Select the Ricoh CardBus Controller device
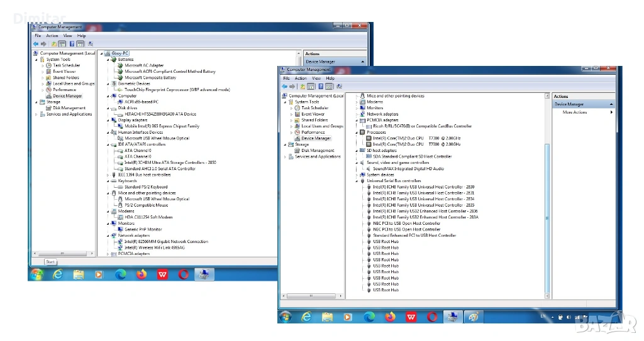Screen dimensions: 644x341 pyautogui.click(x=421, y=126)
